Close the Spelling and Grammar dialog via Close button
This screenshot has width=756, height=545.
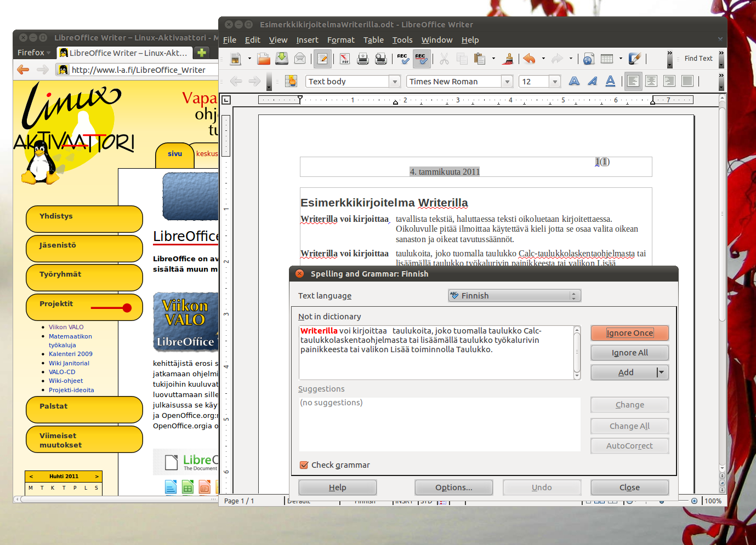[x=629, y=487]
